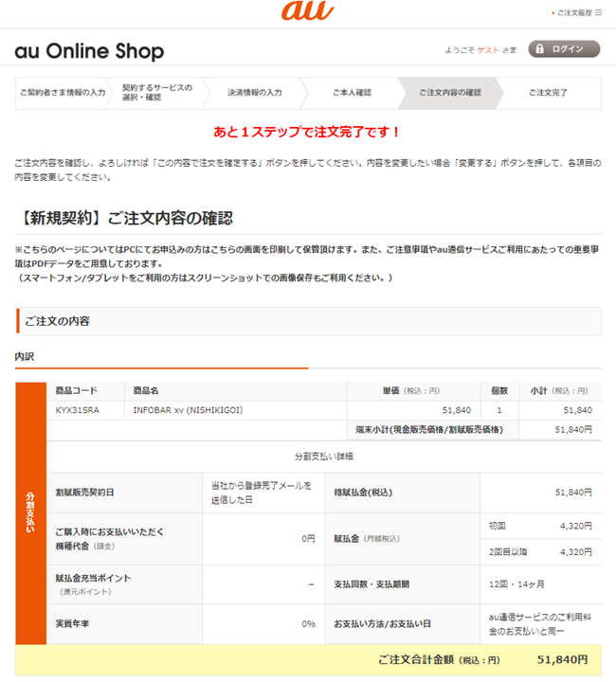616x682 pixels.
Task: Click the 支払回数・支払期間 label
Action: (x=371, y=584)
